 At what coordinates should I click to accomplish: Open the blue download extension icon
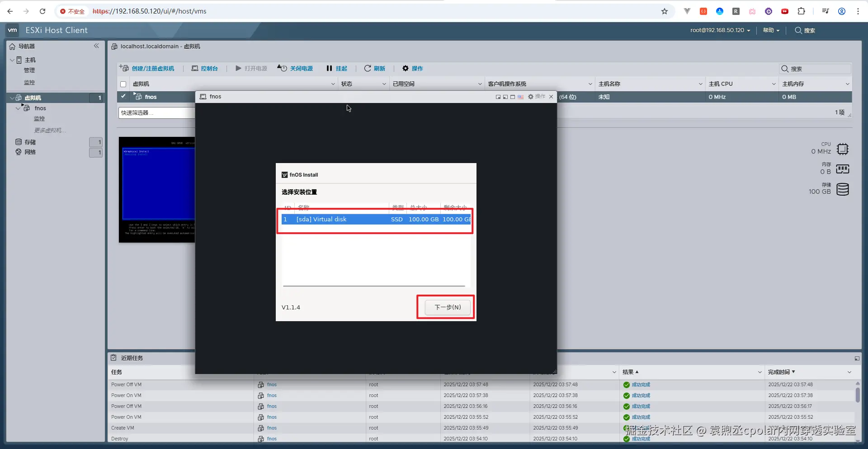(x=720, y=11)
